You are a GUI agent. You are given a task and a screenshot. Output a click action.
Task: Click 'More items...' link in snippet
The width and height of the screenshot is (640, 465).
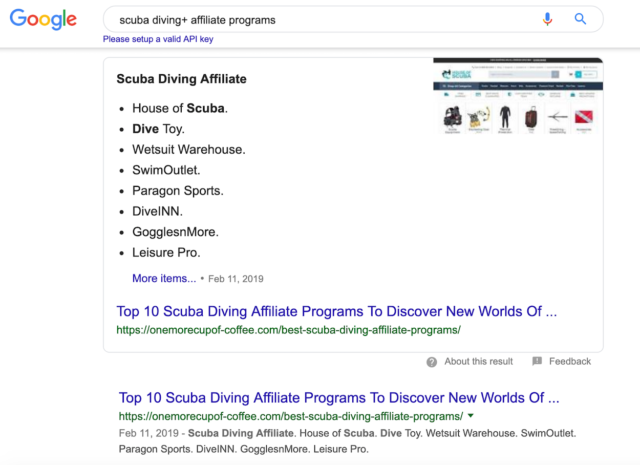coord(164,278)
